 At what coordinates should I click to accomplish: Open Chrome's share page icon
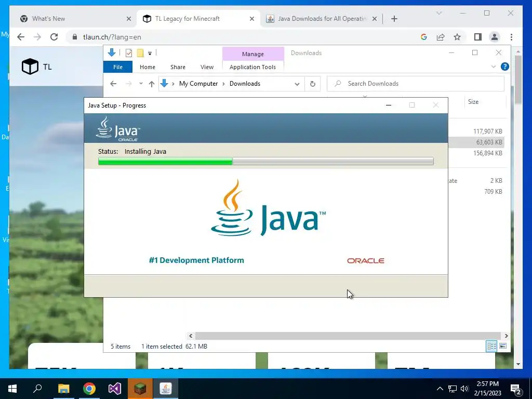pyautogui.click(x=441, y=37)
